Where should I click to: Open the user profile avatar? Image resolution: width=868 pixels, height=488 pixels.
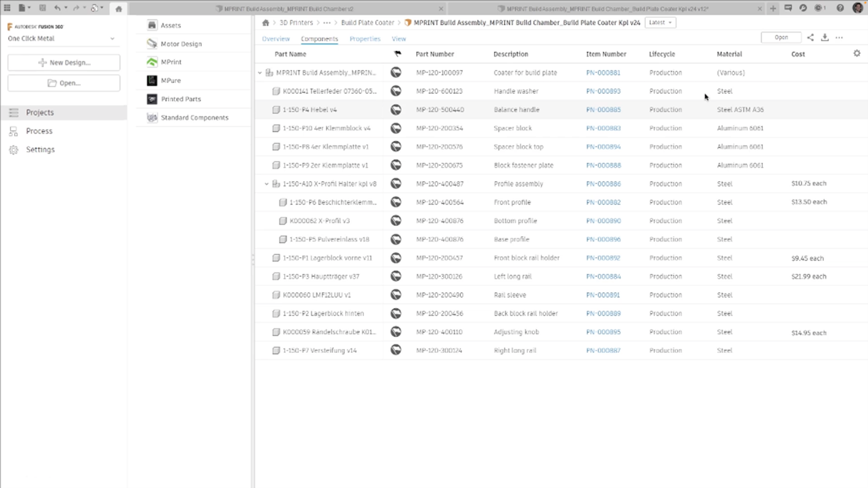[858, 8]
